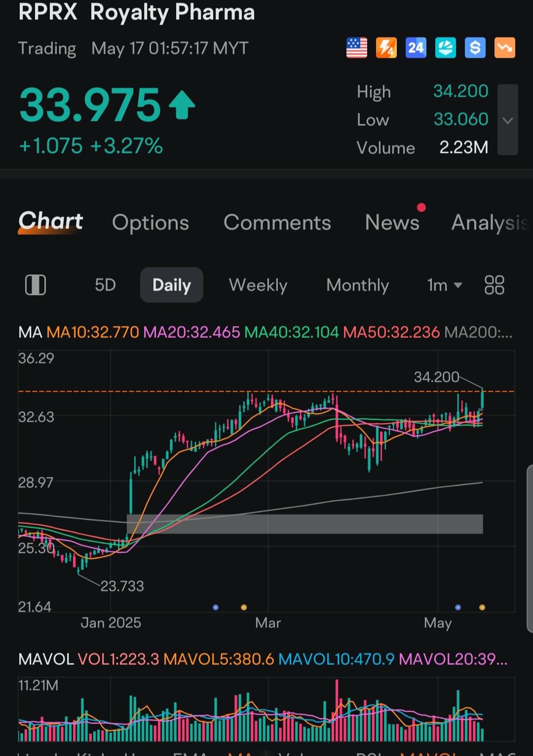This screenshot has width=533, height=756.
Task: Tap the MA10:32.770 indicator label
Action: [x=93, y=332]
